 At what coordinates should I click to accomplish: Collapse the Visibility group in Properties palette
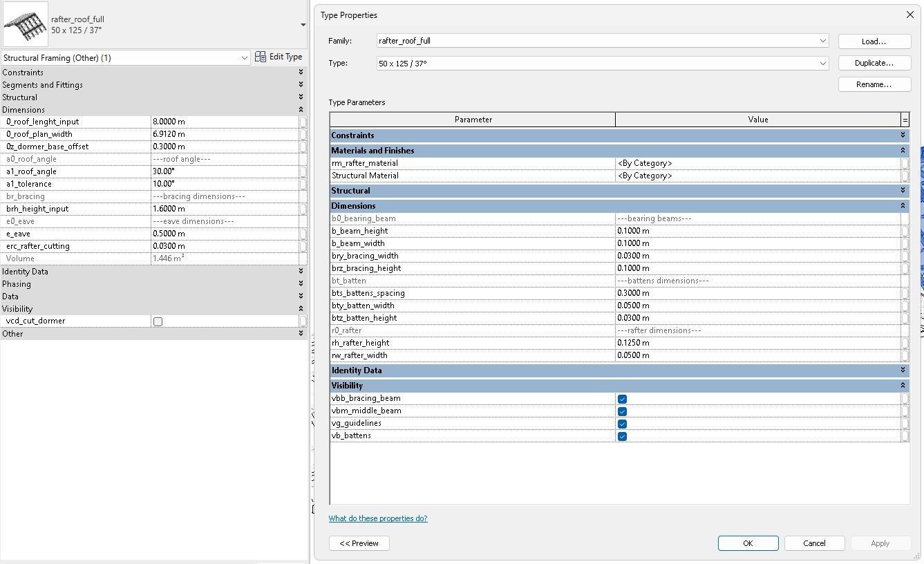click(x=301, y=309)
